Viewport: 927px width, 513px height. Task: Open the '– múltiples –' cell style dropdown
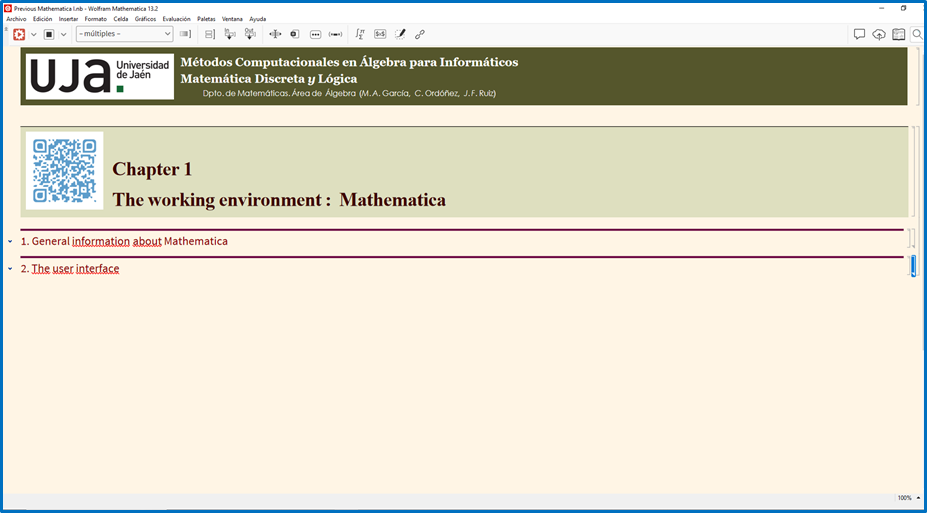124,34
